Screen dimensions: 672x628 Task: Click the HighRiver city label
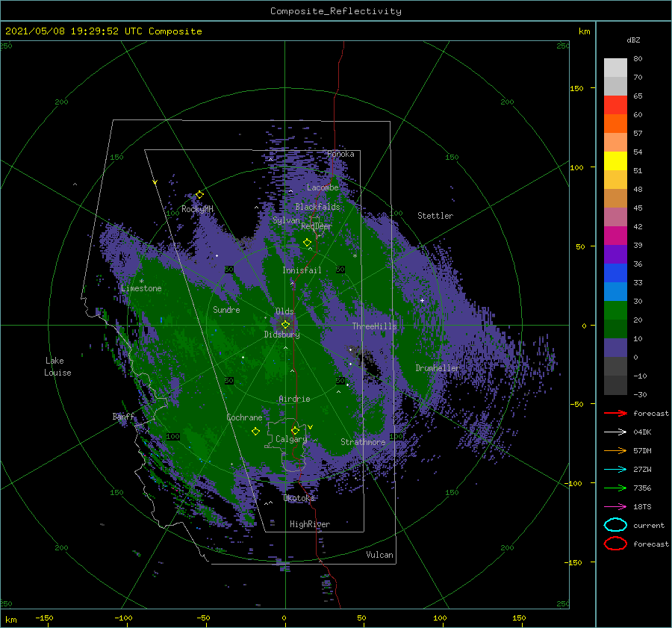point(310,524)
